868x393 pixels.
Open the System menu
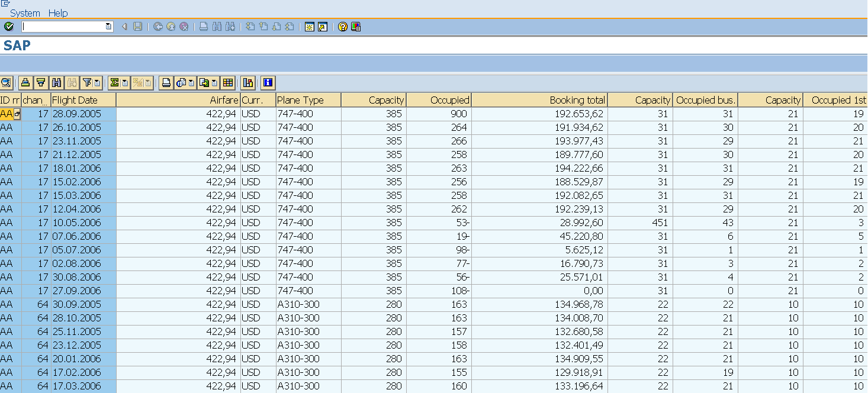click(x=25, y=13)
